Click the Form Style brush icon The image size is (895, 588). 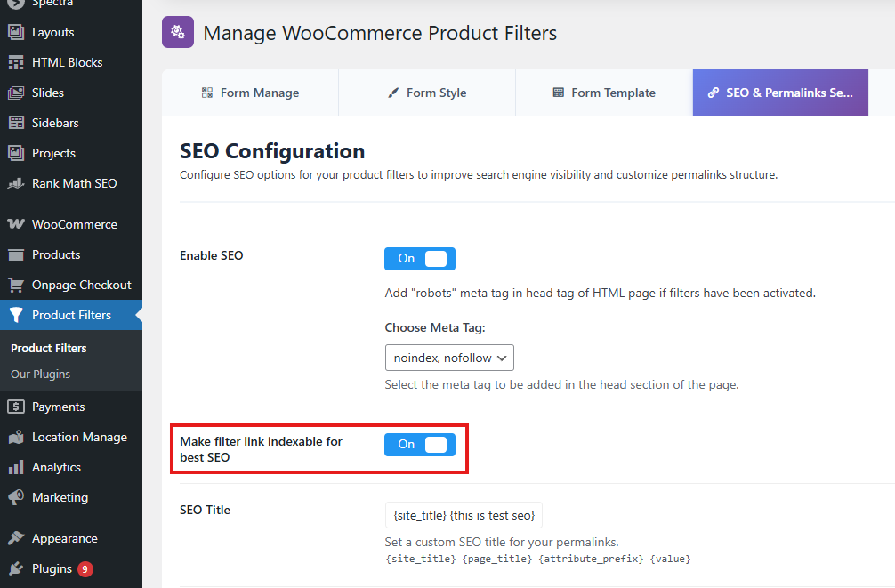[393, 93]
